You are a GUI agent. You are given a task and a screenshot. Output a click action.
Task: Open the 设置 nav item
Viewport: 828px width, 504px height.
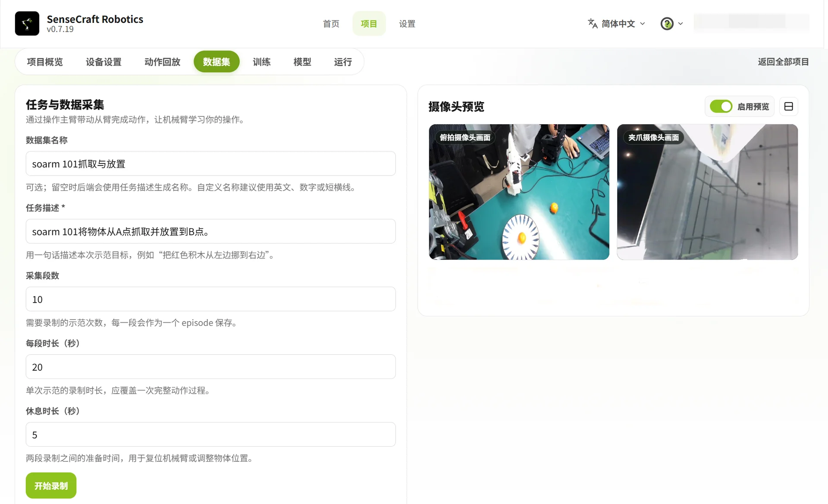[407, 23]
